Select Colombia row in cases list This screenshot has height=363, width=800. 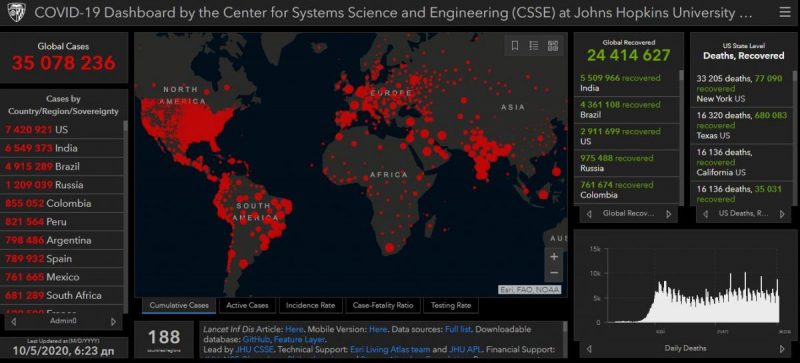pyautogui.click(x=62, y=203)
